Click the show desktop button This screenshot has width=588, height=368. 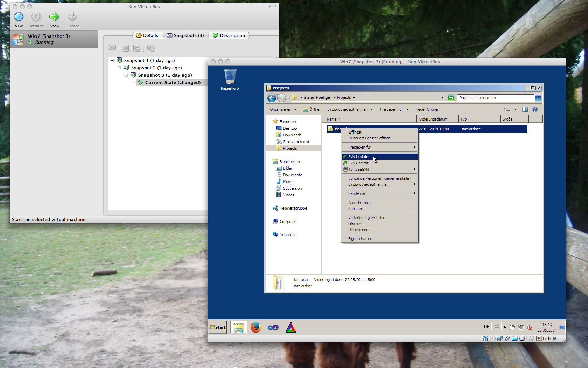562,327
